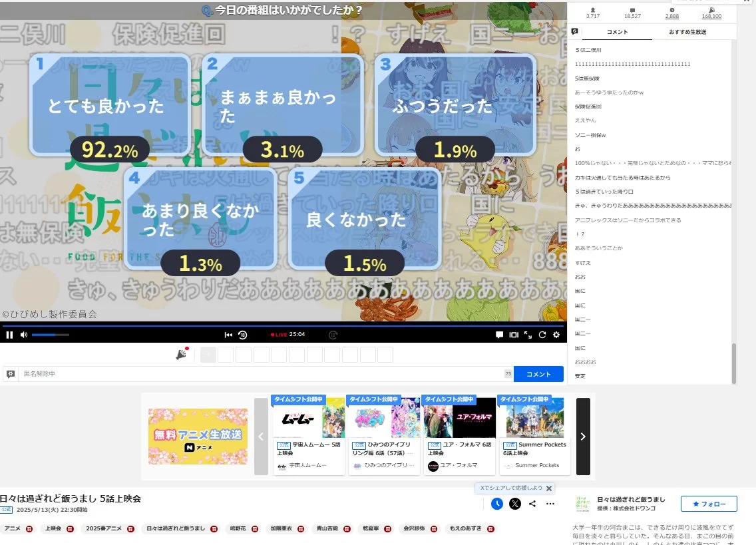The width and height of the screenshot is (756, 545).
Task: Rewind the video by 10 seconds
Action: (x=242, y=335)
